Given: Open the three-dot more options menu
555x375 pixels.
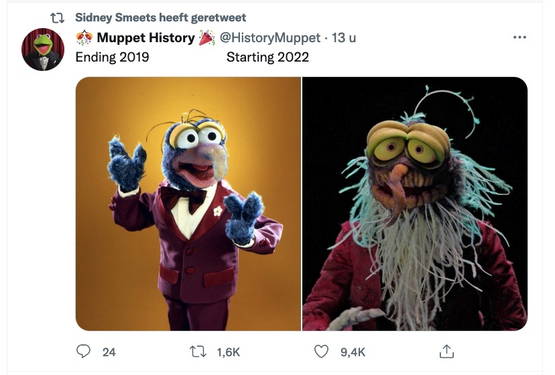Looking at the screenshot, I should pyautogui.click(x=519, y=37).
